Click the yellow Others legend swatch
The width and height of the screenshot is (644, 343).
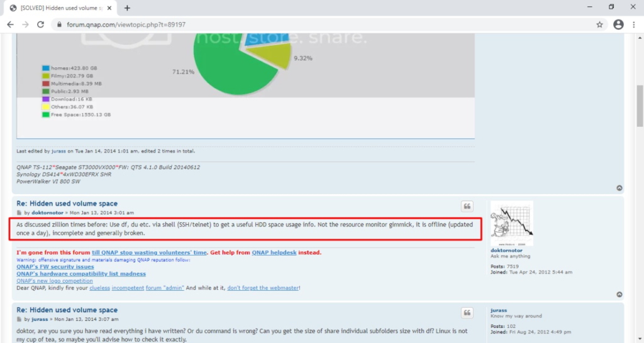(x=45, y=107)
